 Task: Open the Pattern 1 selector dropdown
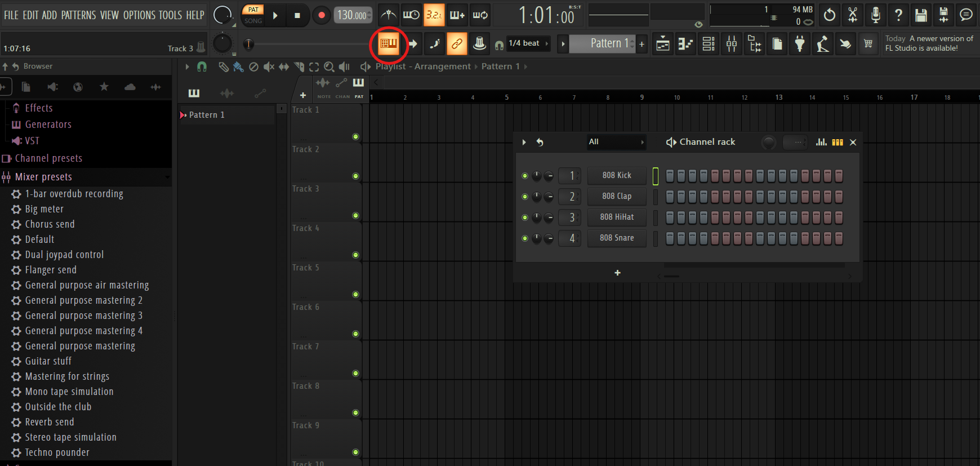coord(603,43)
